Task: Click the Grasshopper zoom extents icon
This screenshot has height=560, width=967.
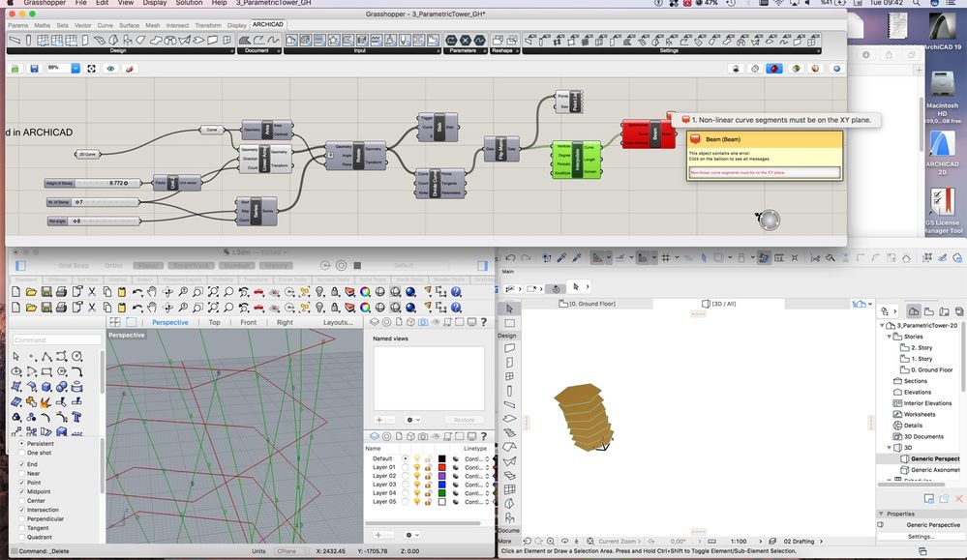Action: [92, 69]
